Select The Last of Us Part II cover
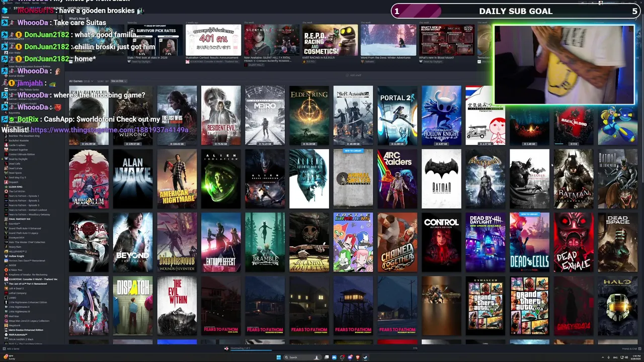 click(177, 116)
